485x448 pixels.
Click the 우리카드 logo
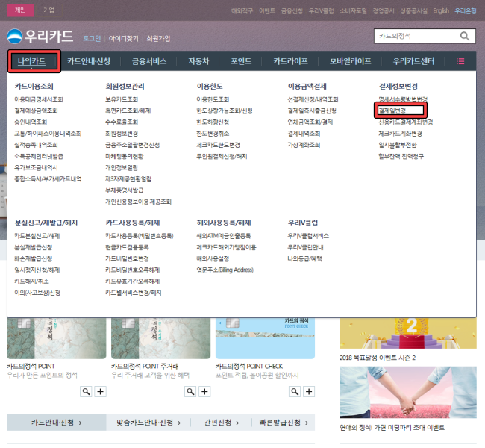click(x=40, y=37)
